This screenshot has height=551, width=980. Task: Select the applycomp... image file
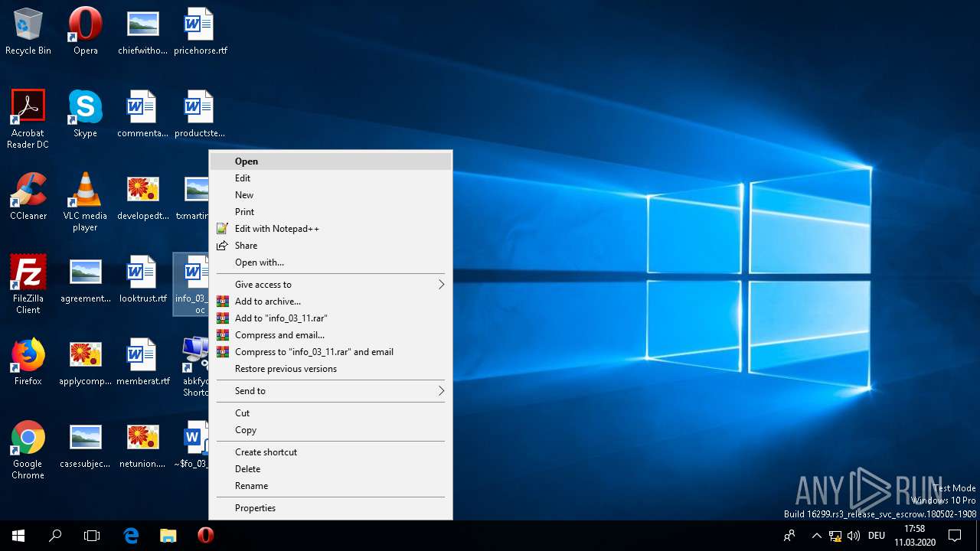pyautogui.click(x=86, y=362)
